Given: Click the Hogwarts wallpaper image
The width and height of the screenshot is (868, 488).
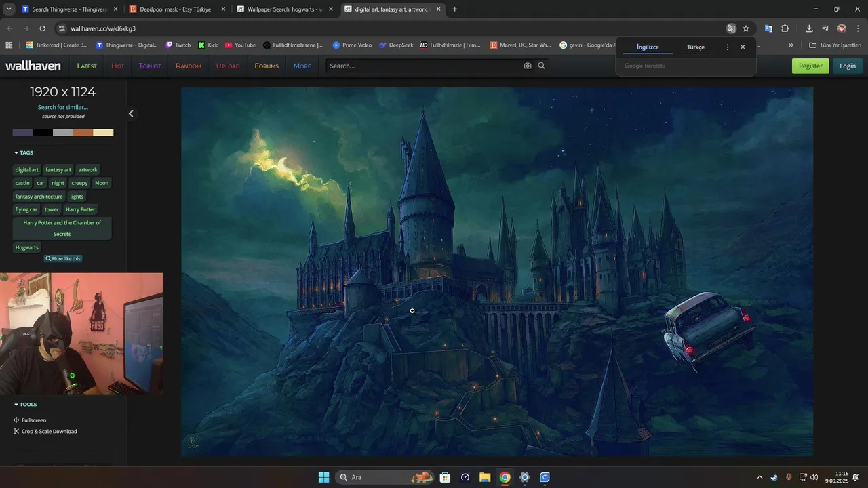Looking at the screenshot, I should click(497, 271).
